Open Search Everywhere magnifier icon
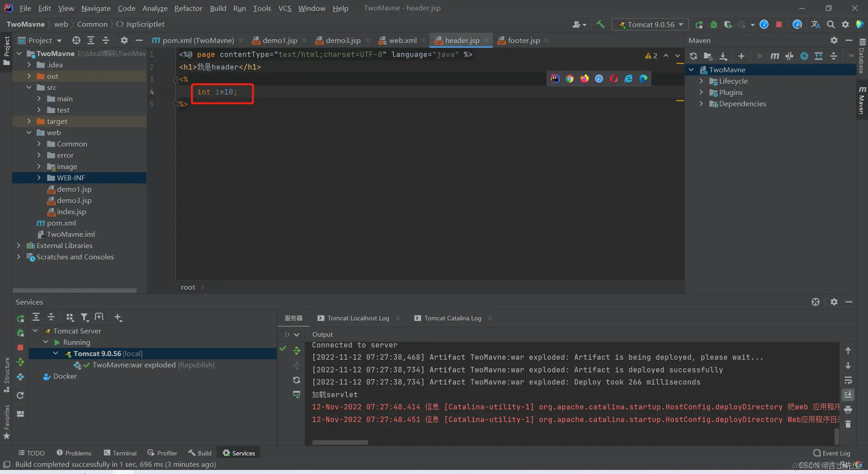868x474 pixels. [831, 24]
